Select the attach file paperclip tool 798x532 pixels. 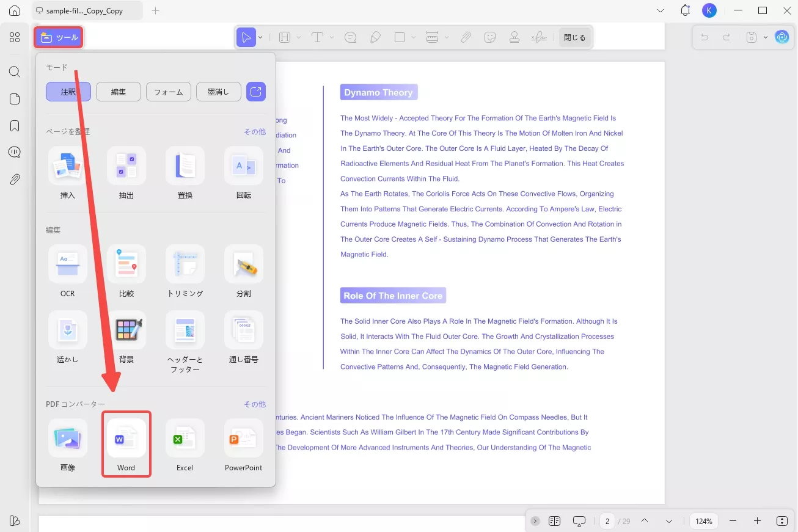[466, 37]
